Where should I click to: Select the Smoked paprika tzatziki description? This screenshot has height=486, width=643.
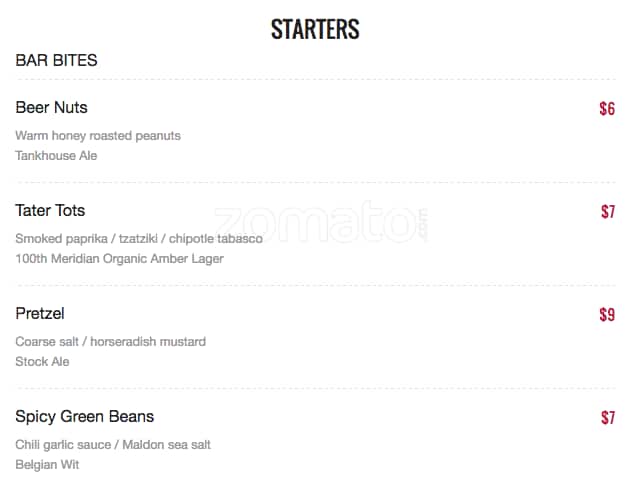139,239
